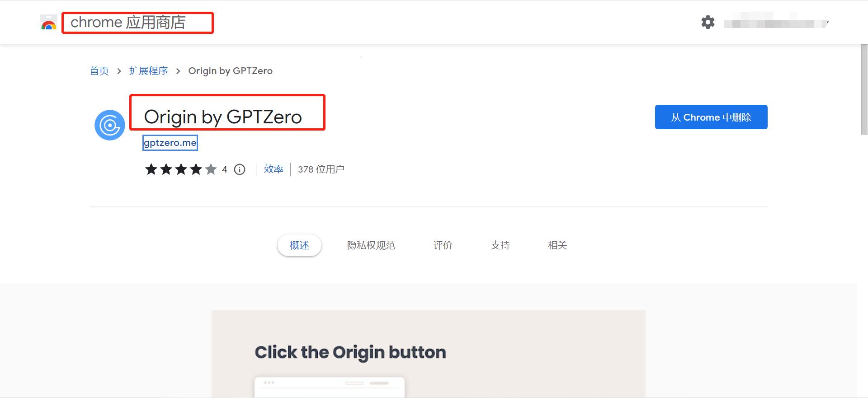
Task: Switch to the 相关 tab
Action: tap(557, 245)
